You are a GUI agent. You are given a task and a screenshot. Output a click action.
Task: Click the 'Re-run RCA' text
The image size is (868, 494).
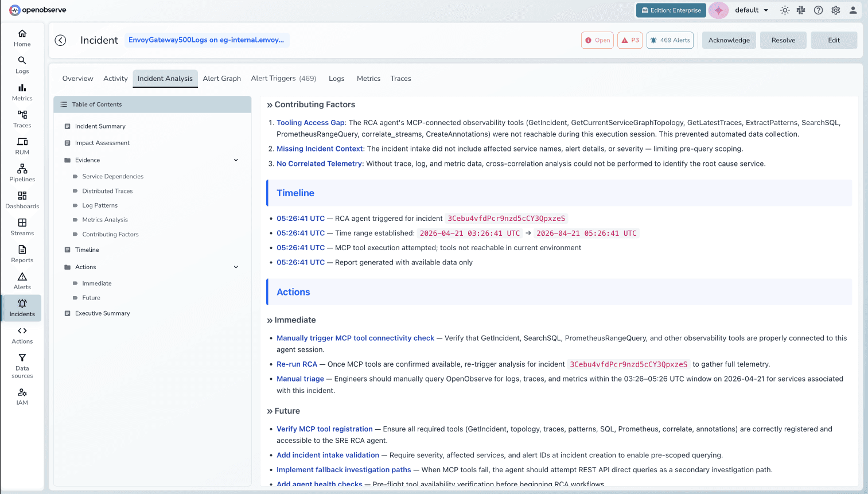[x=297, y=364]
